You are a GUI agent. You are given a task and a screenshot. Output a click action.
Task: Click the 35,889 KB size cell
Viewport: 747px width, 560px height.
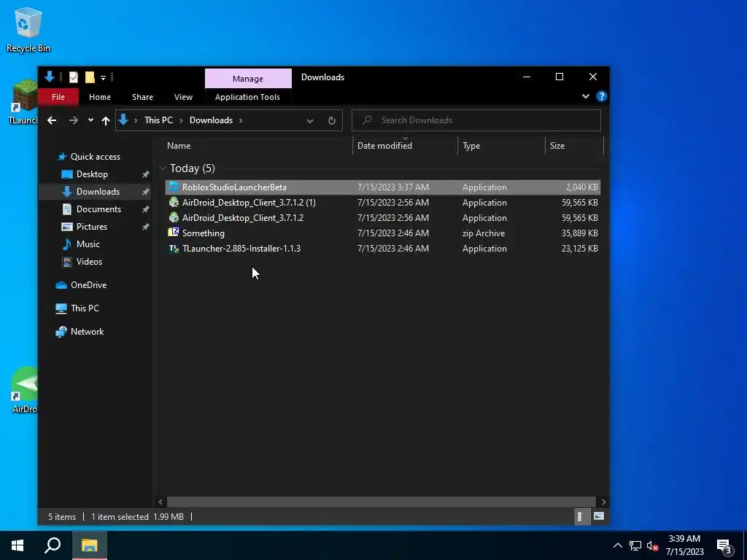click(x=579, y=233)
